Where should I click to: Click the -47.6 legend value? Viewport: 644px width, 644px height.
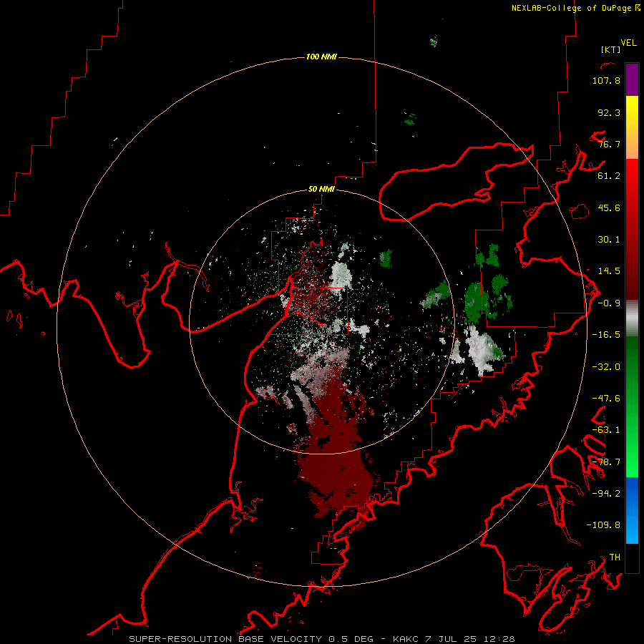point(606,399)
